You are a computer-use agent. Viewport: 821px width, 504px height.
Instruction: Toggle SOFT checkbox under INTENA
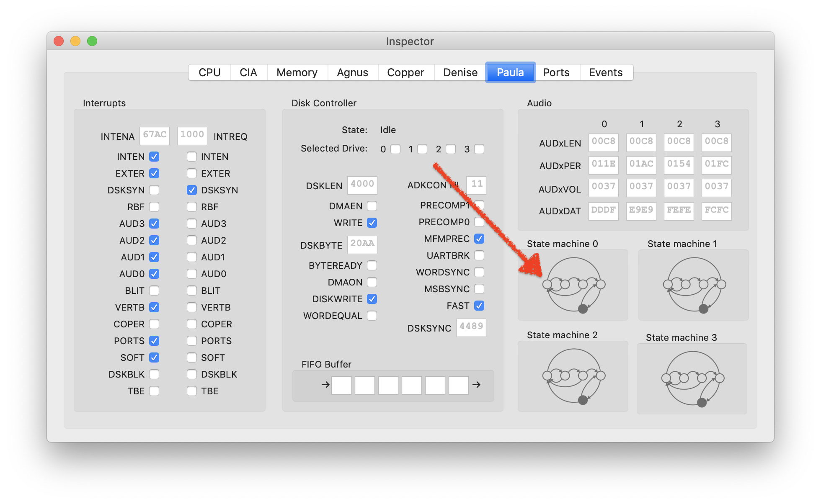[154, 357]
